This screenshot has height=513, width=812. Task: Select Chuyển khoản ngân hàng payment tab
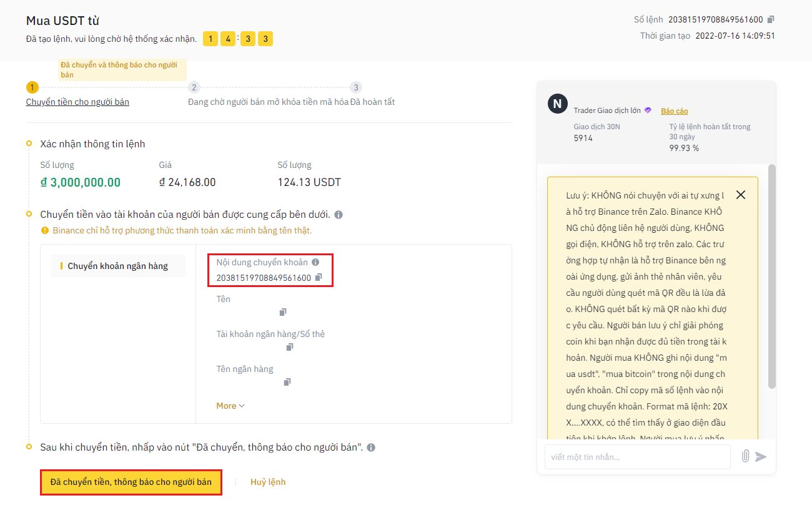pyautogui.click(x=118, y=266)
